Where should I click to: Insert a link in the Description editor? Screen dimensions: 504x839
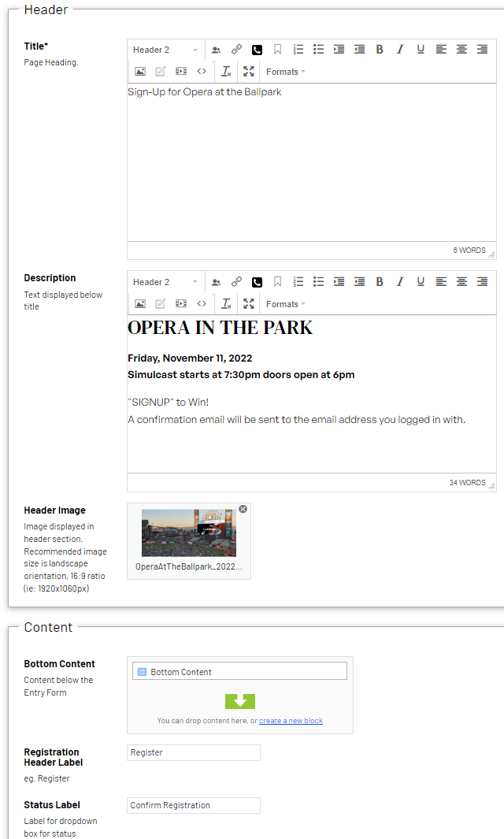[236, 282]
